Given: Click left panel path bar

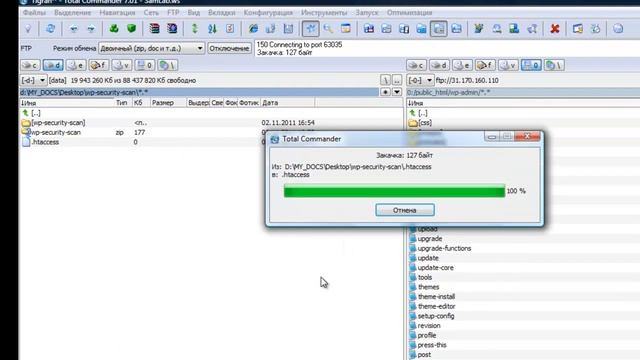Looking at the screenshot, I should [x=199, y=92].
